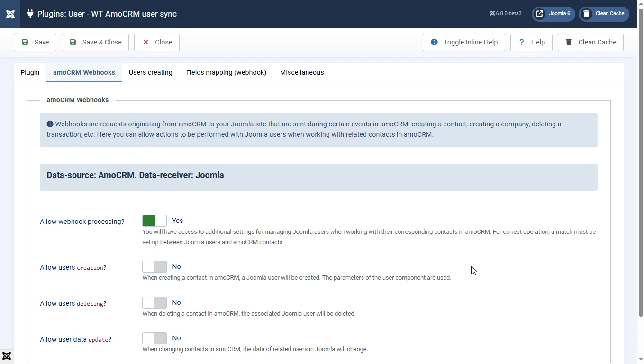Click the floppy disk icon on Save

tap(25, 42)
